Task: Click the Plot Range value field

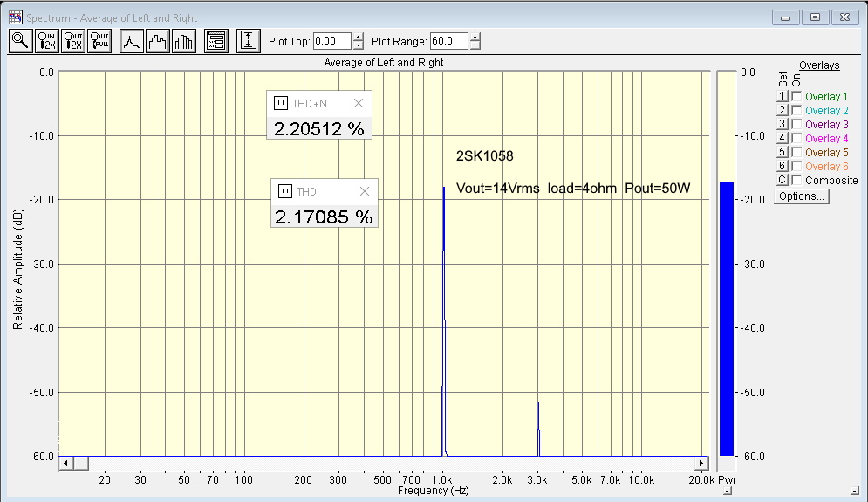Action: [448, 41]
